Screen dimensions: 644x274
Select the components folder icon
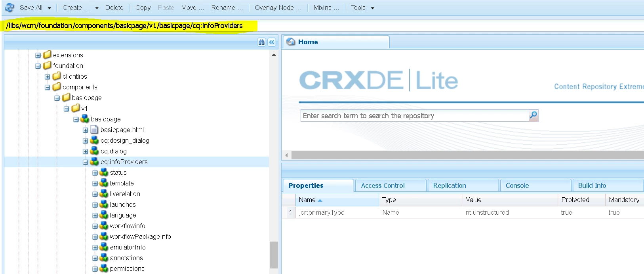click(x=57, y=87)
